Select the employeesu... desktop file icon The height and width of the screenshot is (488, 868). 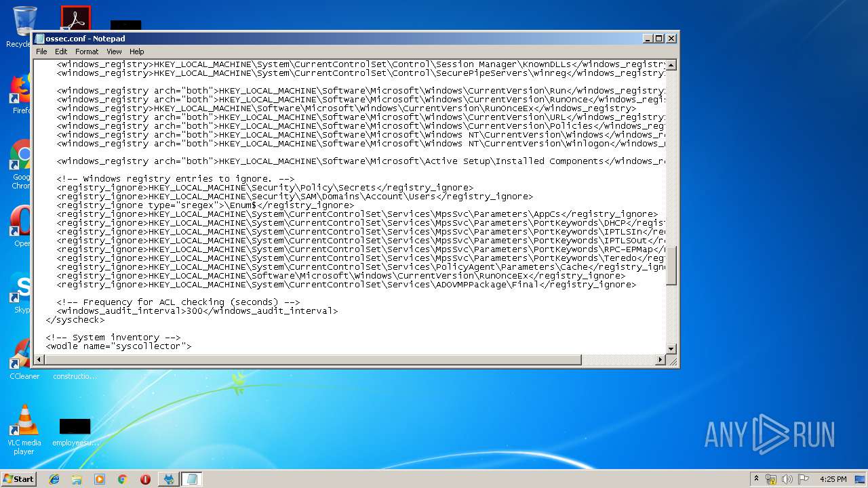[75, 432]
